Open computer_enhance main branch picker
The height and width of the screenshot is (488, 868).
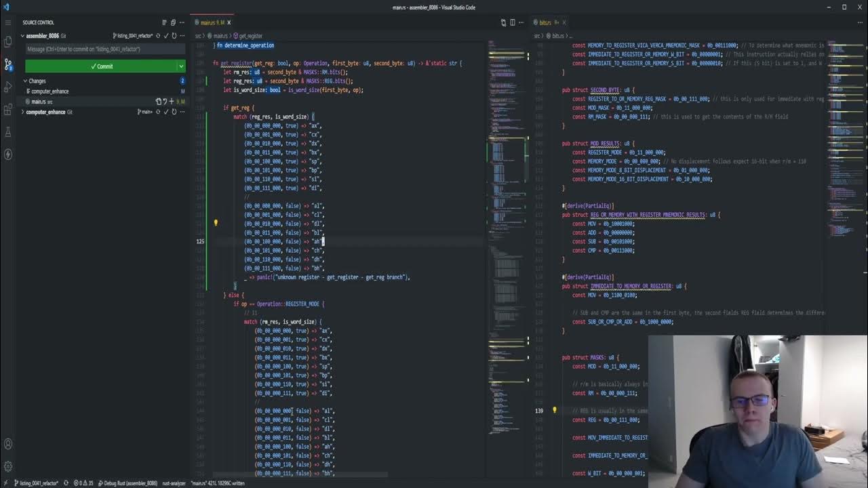pyautogui.click(x=145, y=112)
